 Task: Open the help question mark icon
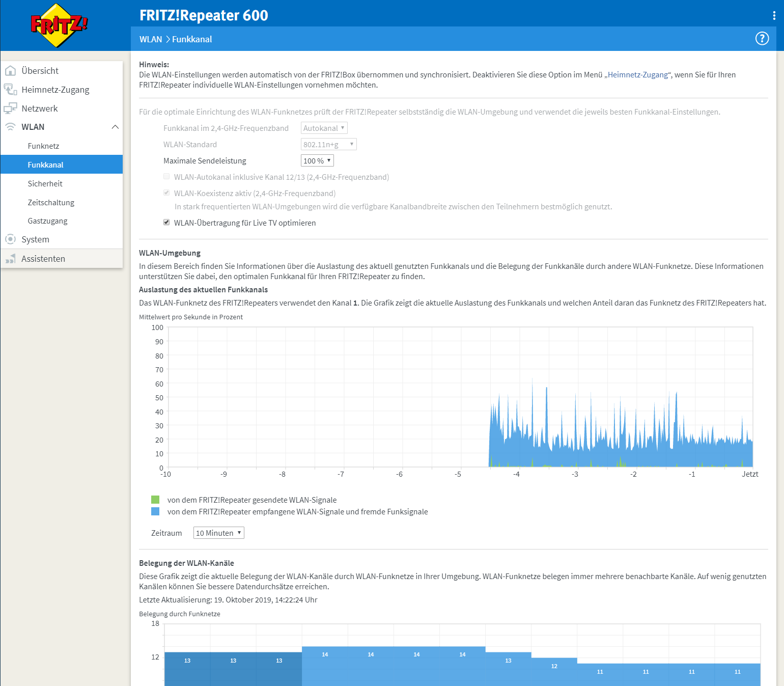pyautogui.click(x=762, y=39)
